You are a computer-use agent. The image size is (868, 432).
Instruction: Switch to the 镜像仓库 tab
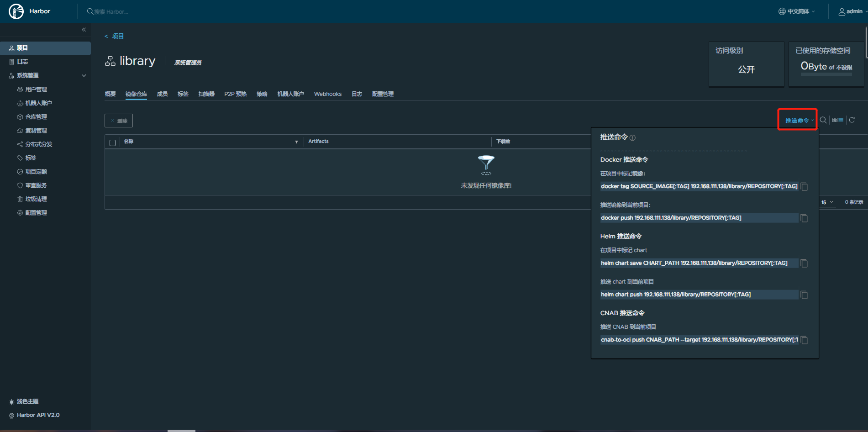[x=136, y=94]
